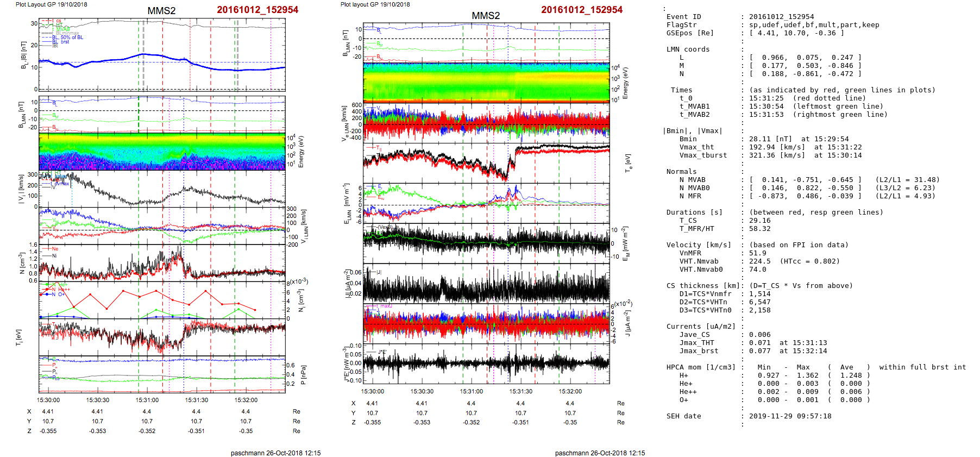Click the MMS2 title above the left plot
The image size is (980, 457).
(161, 11)
